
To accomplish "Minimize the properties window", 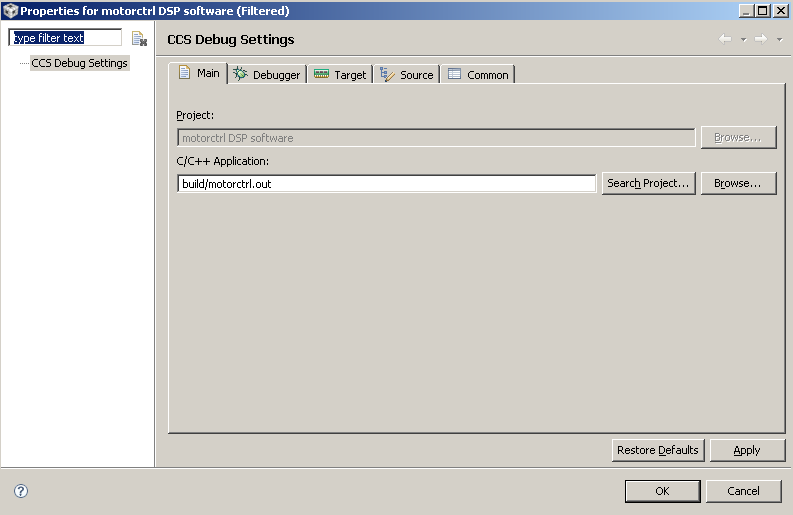I will click(x=746, y=11).
